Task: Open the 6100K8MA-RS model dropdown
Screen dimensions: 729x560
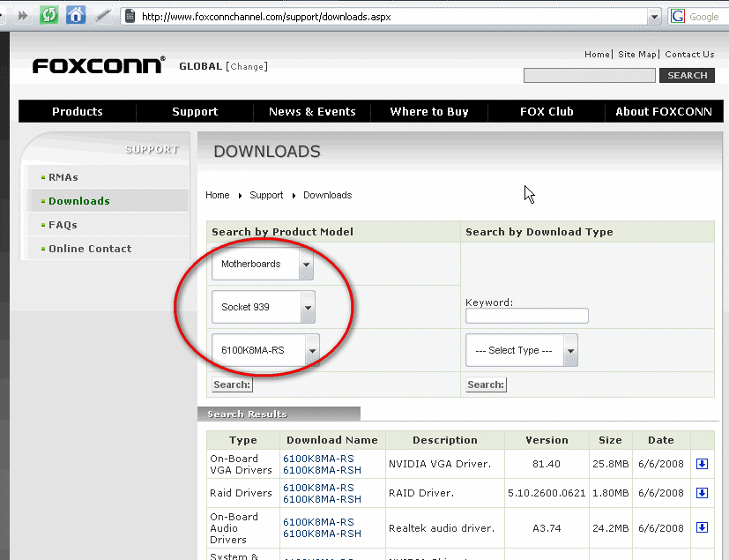Action: coord(265,350)
